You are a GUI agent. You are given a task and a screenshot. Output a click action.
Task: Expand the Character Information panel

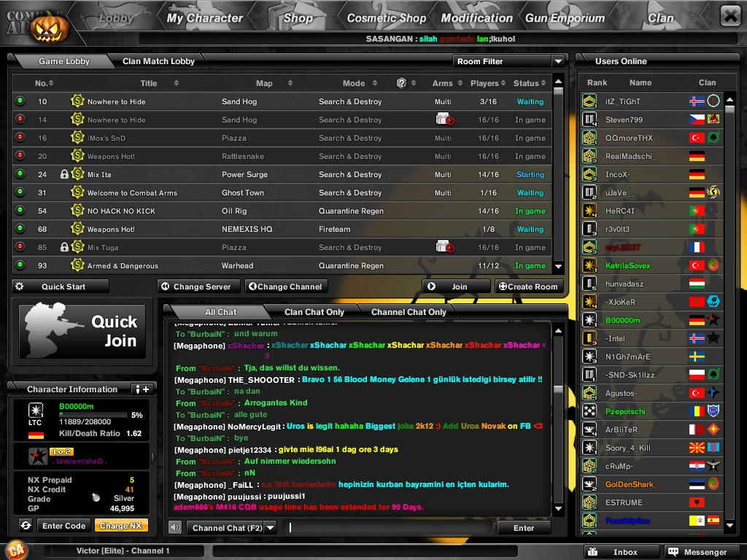coord(142,389)
